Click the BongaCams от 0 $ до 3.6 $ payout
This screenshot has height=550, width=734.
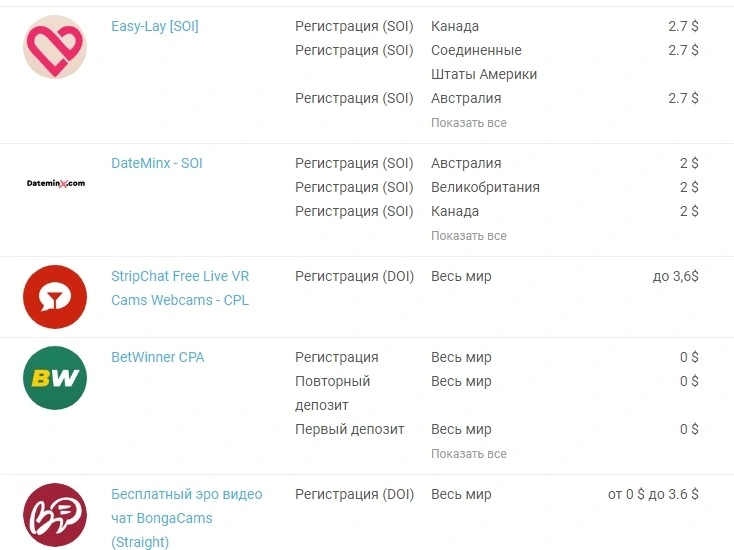pyautogui.click(x=653, y=494)
